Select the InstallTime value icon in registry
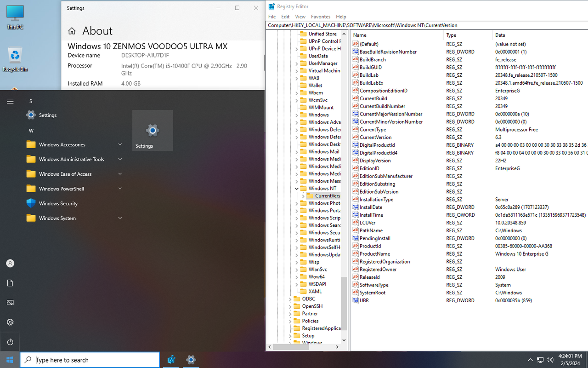The height and width of the screenshot is (368, 588). (355, 215)
